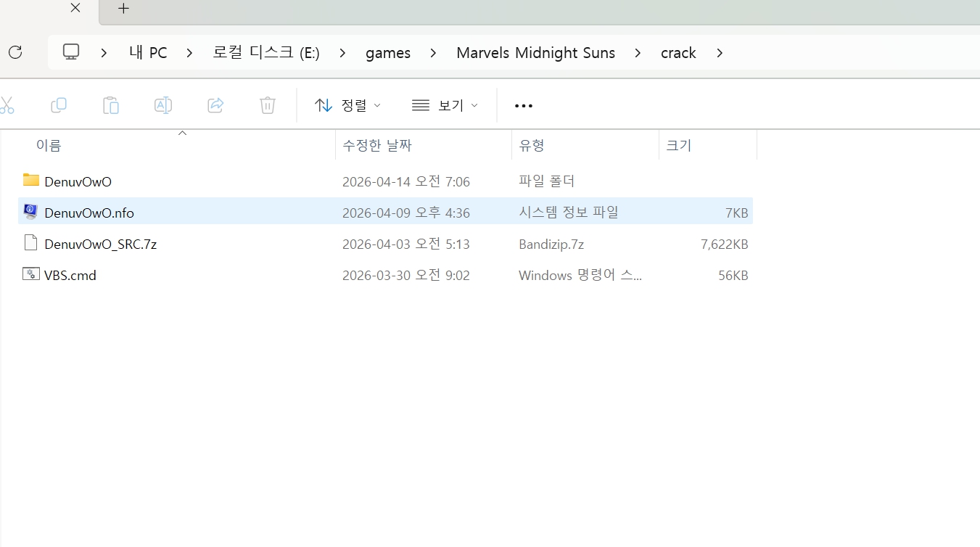Navigate to Marvels Midnight Suns breadcrumb

[x=535, y=53]
